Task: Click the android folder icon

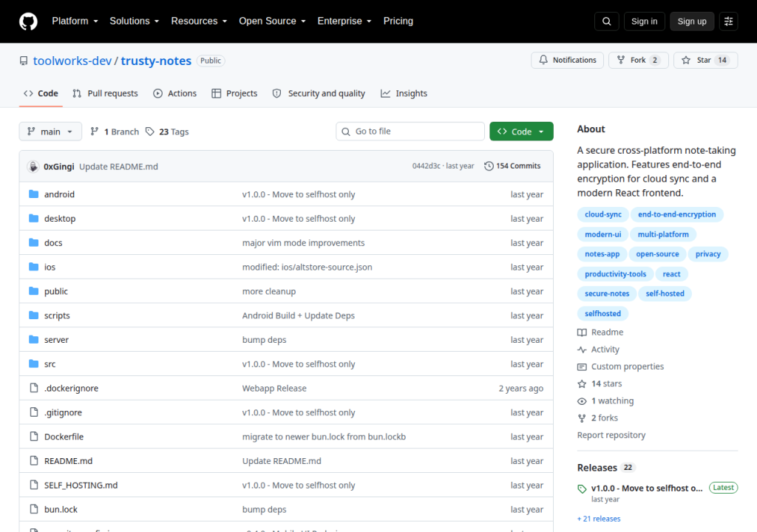Action: (33, 194)
